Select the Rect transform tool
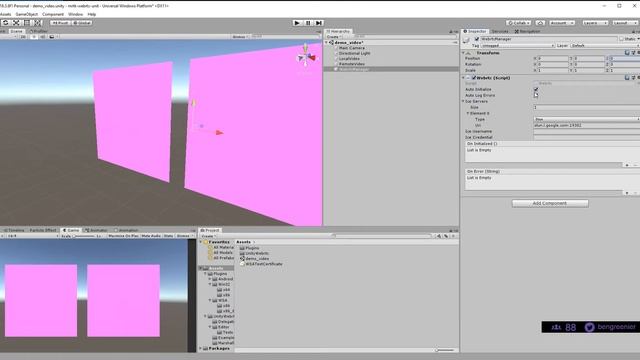The width and height of the screenshot is (640, 360). coord(27,23)
